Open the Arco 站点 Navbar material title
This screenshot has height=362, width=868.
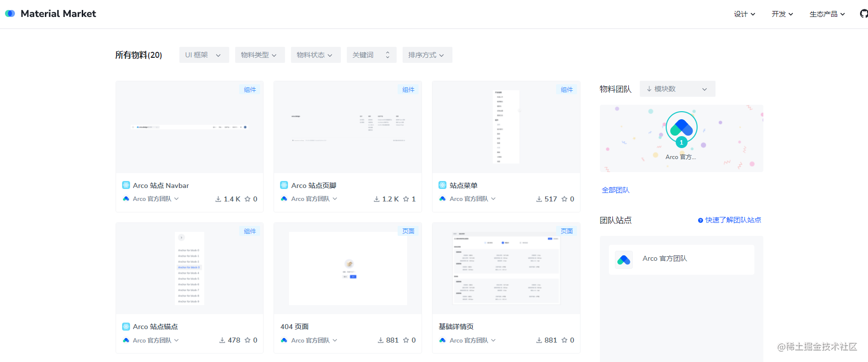(x=161, y=185)
